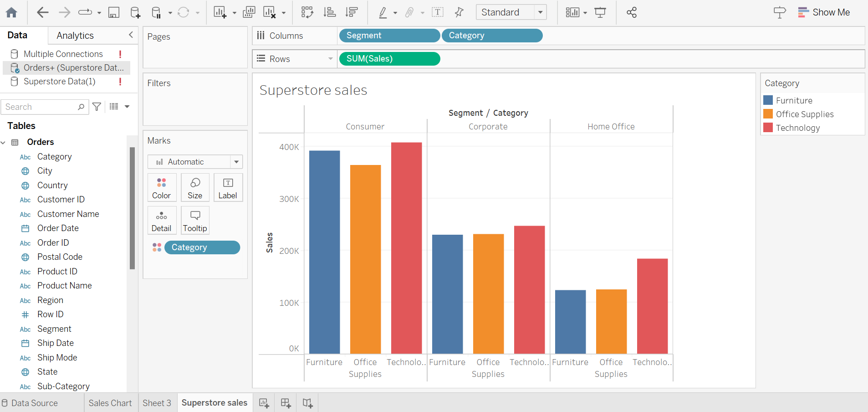This screenshot has width=868, height=412.
Task: Add new dashboard tab at bottom
Action: point(286,403)
